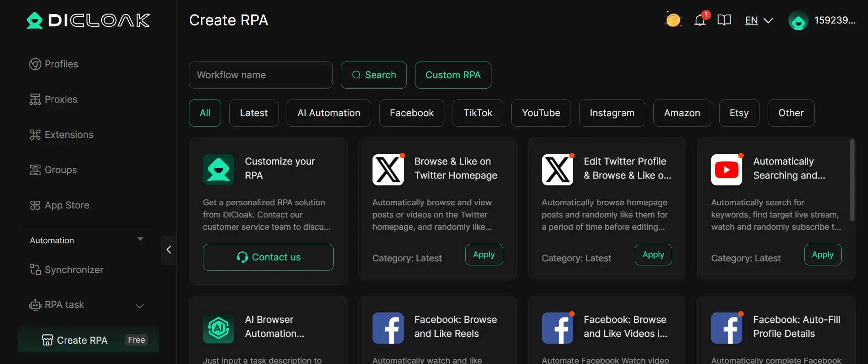The height and width of the screenshot is (364, 868).
Task: Collapse the Automation section
Action: point(140,240)
